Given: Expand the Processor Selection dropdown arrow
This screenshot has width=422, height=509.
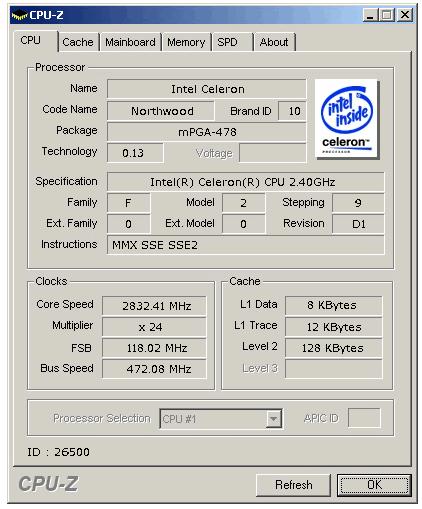Looking at the screenshot, I should (x=273, y=419).
